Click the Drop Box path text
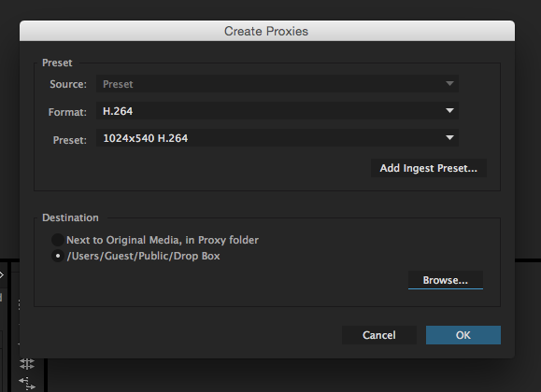 point(143,256)
